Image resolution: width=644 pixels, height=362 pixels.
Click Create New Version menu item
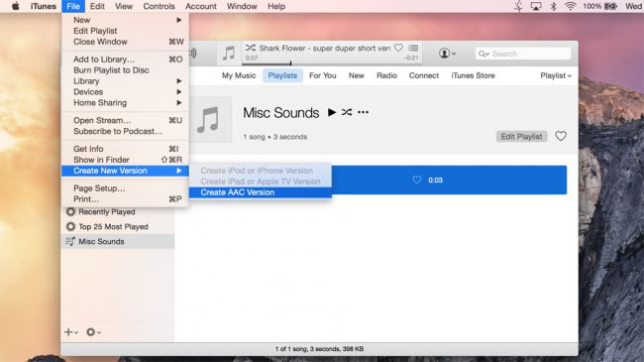pos(125,171)
